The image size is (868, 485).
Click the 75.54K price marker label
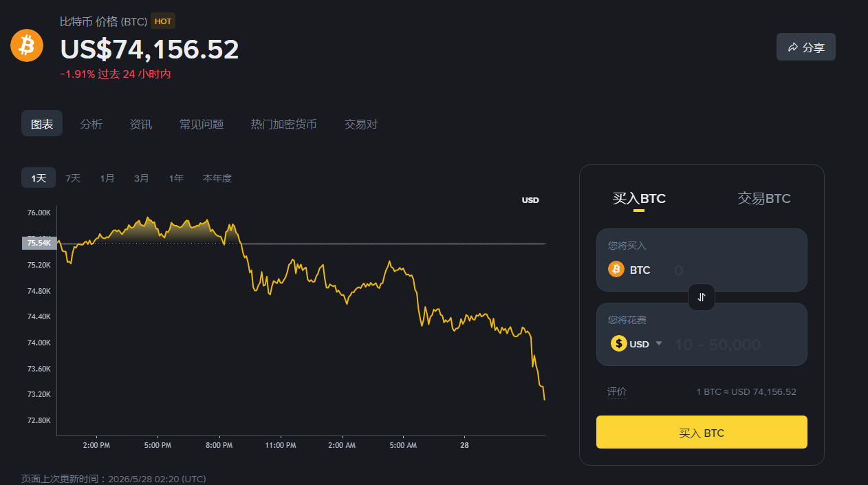[39, 243]
